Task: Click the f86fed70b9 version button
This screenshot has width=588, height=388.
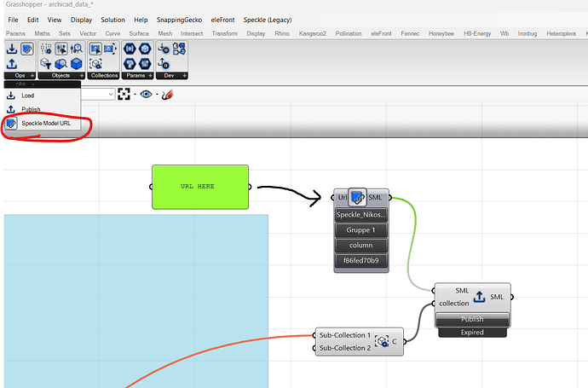Action: click(361, 261)
